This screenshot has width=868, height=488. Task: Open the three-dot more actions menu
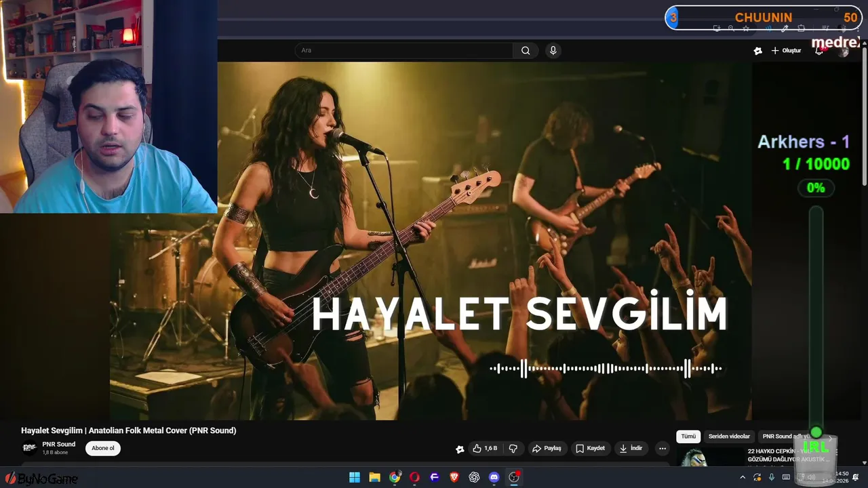pos(663,448)
